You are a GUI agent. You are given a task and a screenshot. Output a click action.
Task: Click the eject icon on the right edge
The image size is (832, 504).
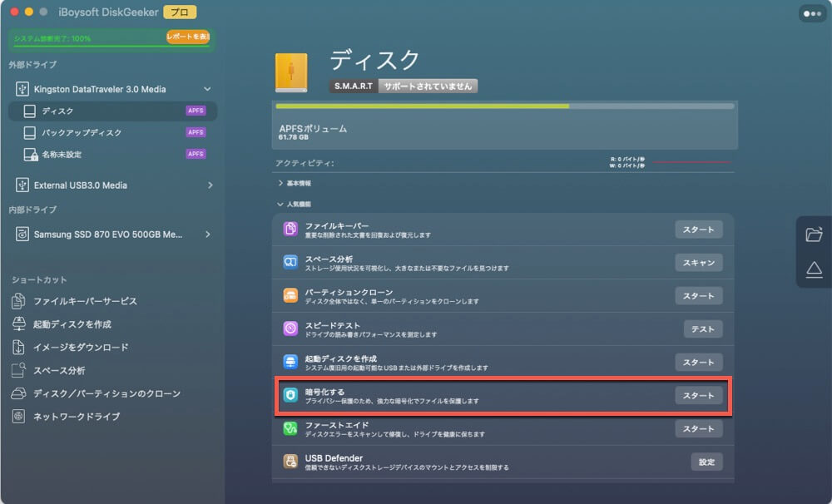[x=815, y=268]
